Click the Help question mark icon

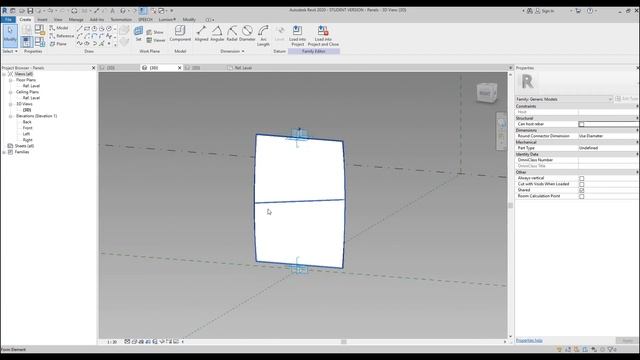(590, 11)
